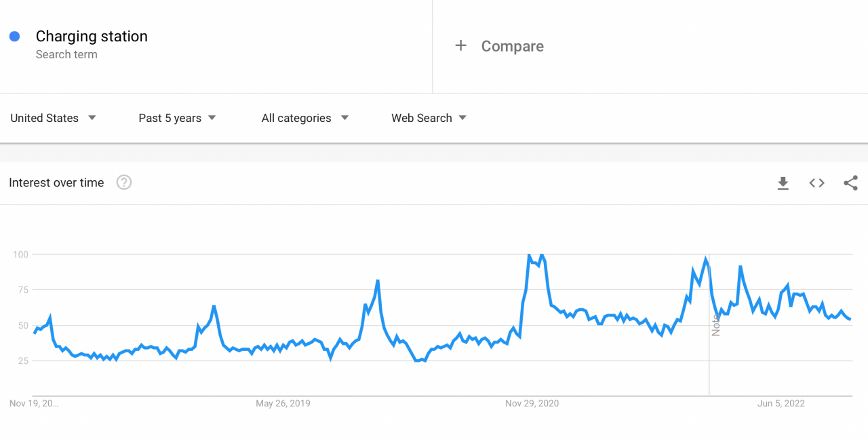Download the interest over time data as CSV
Viewport: 868px width, 441px height.
[783, 183]
